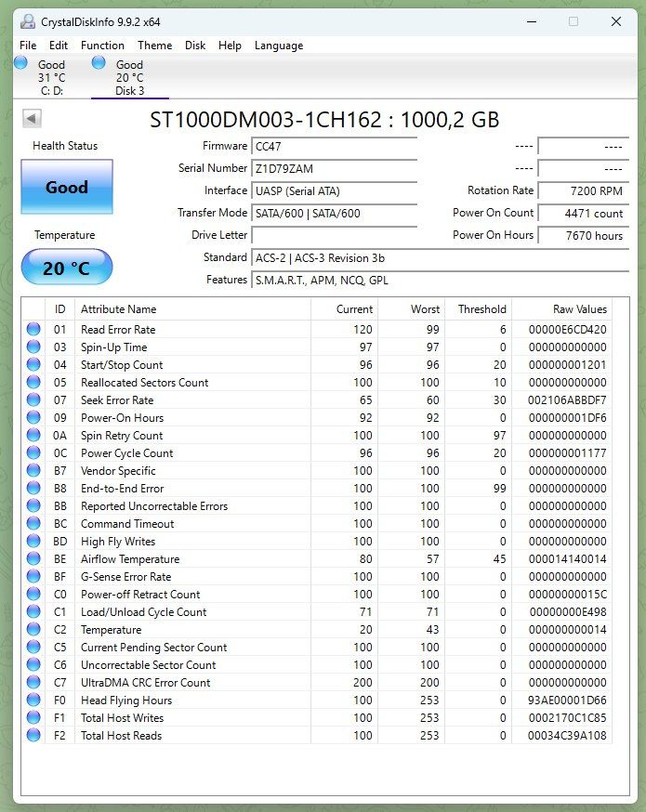Click the Threshold column header
Image resolution: width=646 pixels, height=812 pixels.
pos(479,309)
